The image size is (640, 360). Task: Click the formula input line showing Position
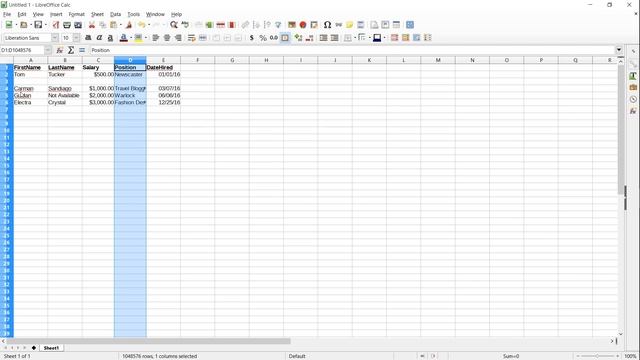[x=352, y=50]
